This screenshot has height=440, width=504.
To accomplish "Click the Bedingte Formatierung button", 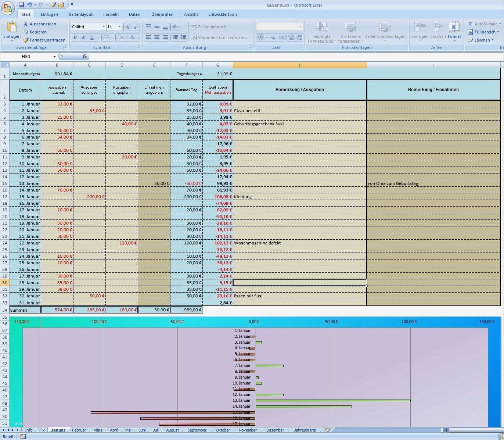I will click(x=321, y=32).
